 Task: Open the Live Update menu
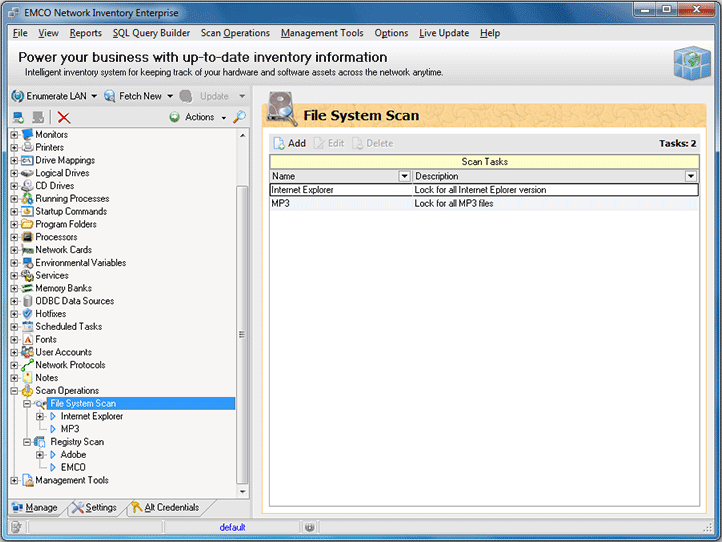tap(443, 33)
